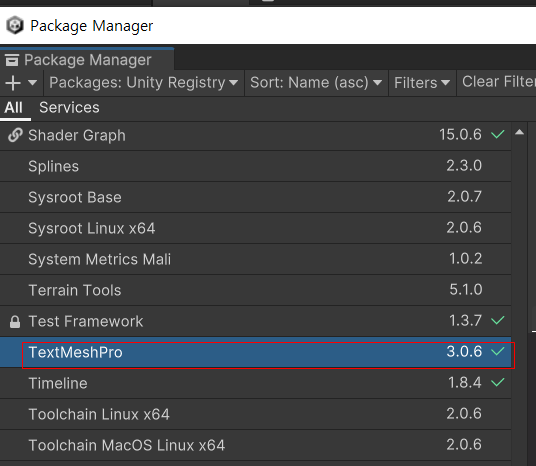536x466 pixels.
Task: Click version 5.1.0 of Terrain Tools
Action: pos(466,290)
